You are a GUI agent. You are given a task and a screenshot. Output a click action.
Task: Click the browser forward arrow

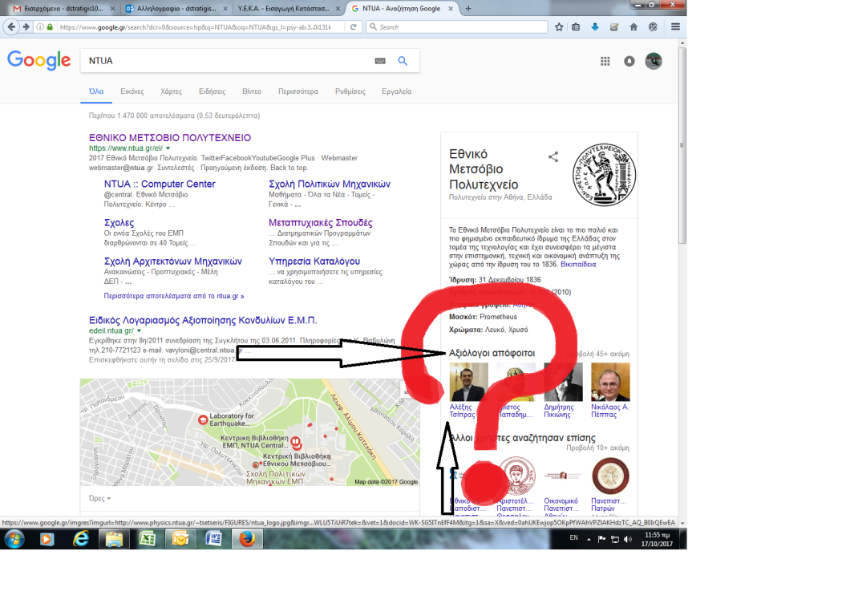click(x=26, y=26)
